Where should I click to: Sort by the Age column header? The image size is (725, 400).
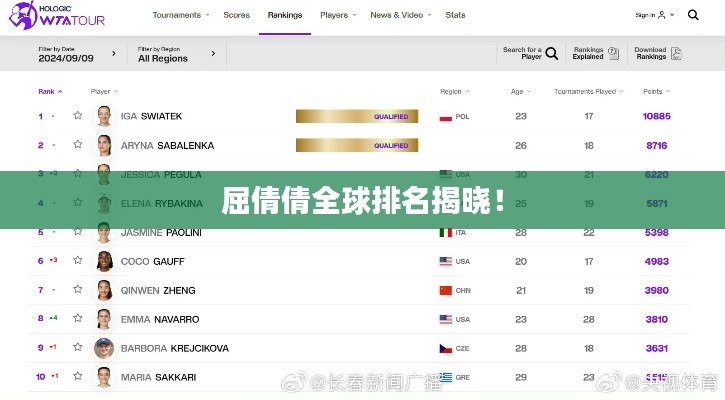[x=521, y=92]
